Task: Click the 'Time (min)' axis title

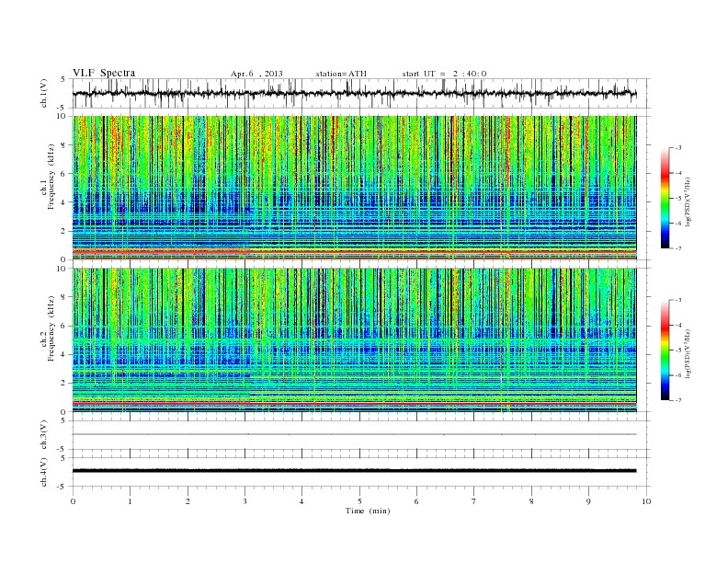Action: (x=368, y=511)
